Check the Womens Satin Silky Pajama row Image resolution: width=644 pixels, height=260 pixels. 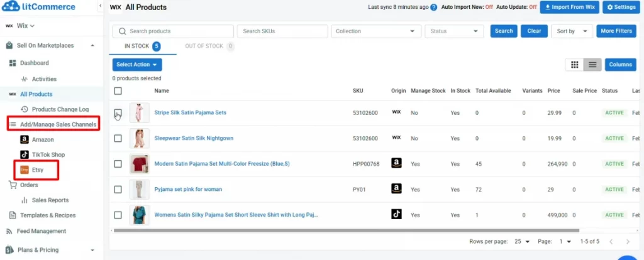coord(118,215)
